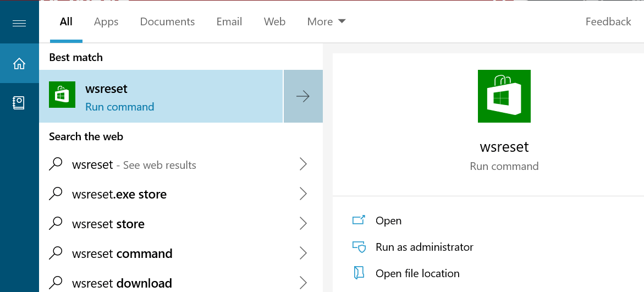Click the small wsreset Store icon in Best match
Screen dimensions: 644x292
62,95
